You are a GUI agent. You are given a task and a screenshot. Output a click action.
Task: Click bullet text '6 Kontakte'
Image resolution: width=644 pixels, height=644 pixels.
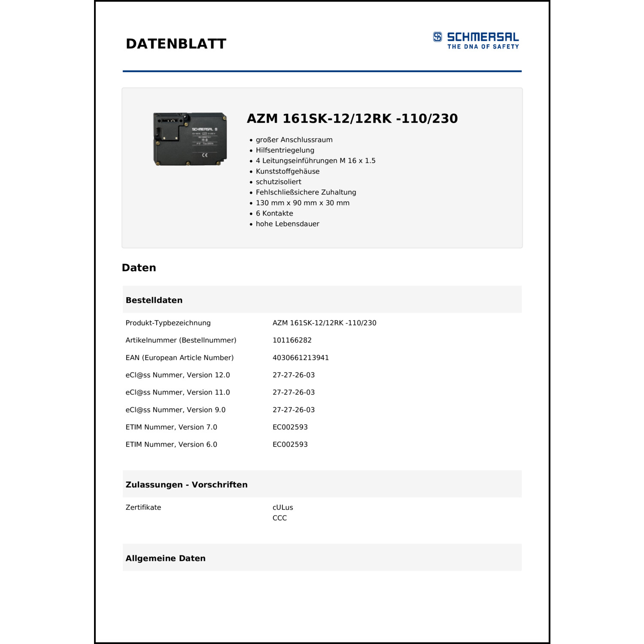click(274, 213)
